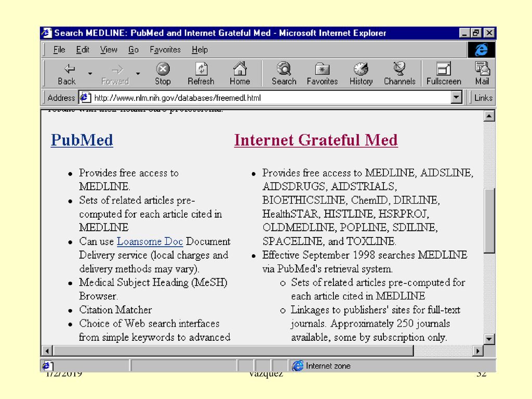The height and width of the screenshot is (399, 532).
Task: Click the text "BIOETHICSLINE, ChemID, DIRLINE,"
Action: pos(351,200)
